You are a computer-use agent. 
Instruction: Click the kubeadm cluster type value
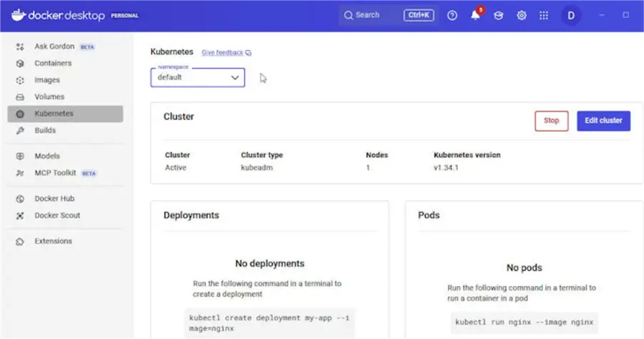[257, 167]
